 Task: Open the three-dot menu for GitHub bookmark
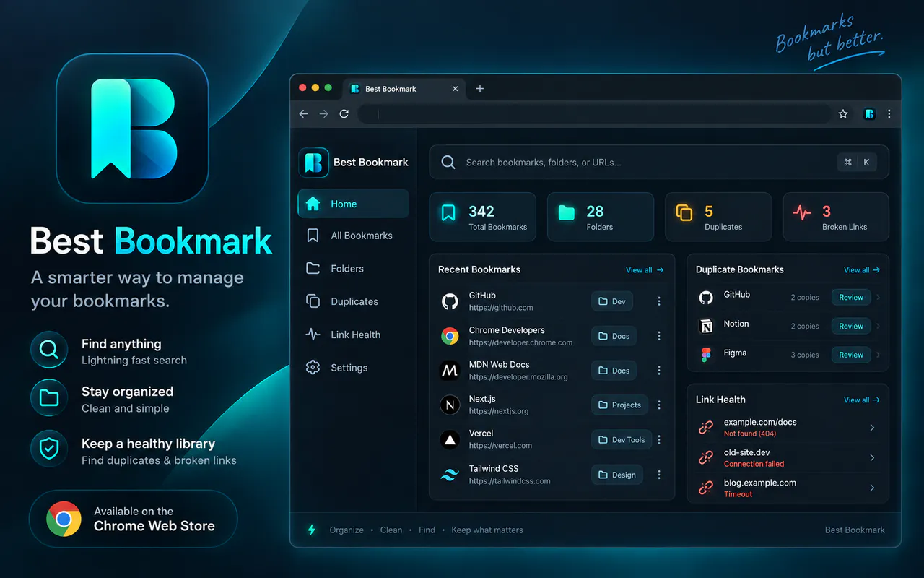[659, 301]
